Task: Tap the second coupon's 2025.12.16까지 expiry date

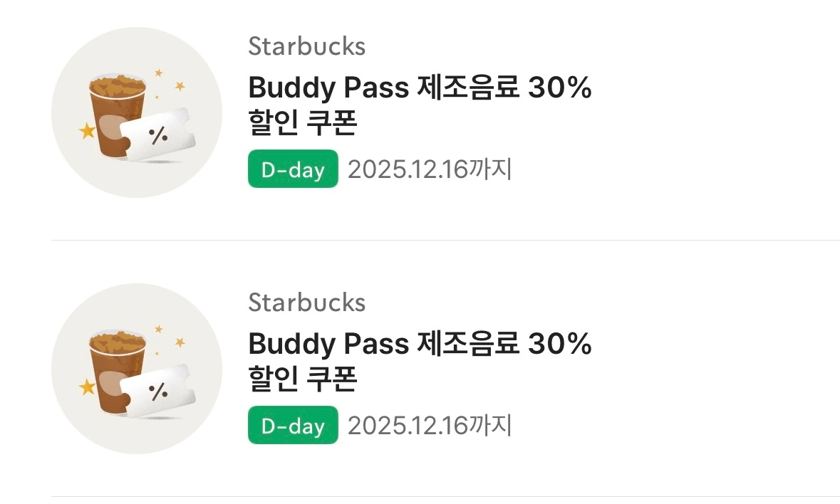Action: coord(430,426)
